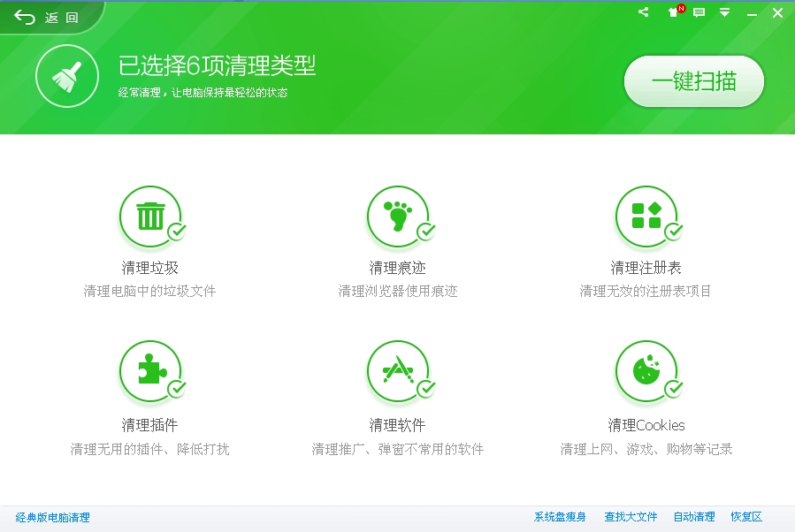Click the 查找大文件 link
This screenshot has width=795, height=532.
[631, 517]
